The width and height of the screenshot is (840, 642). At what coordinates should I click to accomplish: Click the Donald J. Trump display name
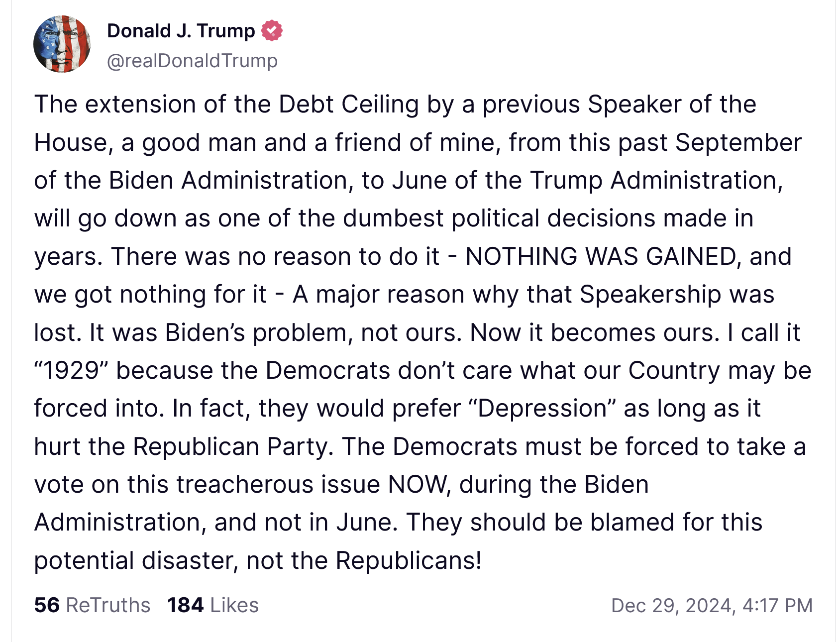pos(181,31)
